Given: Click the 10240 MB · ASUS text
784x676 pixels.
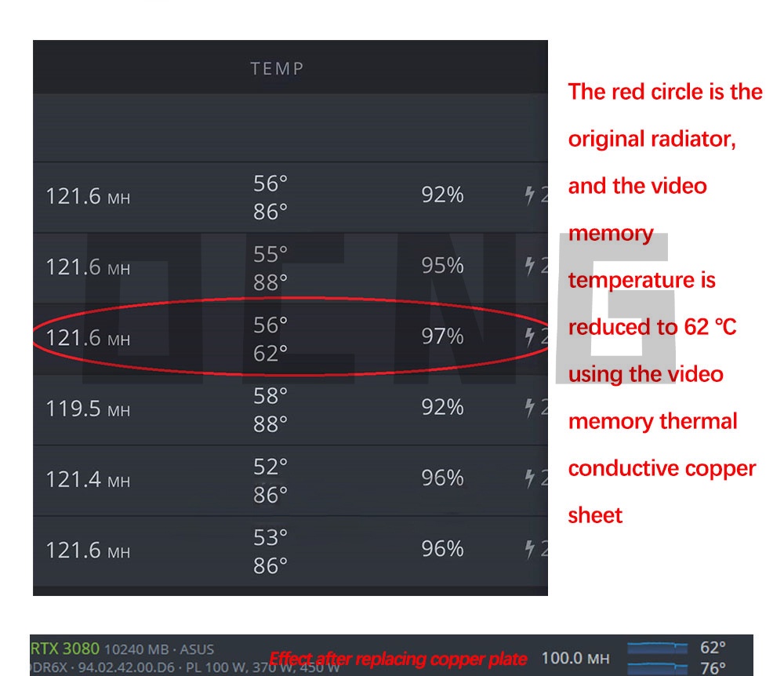Looking at the screenshot, I should click(158, 649).
